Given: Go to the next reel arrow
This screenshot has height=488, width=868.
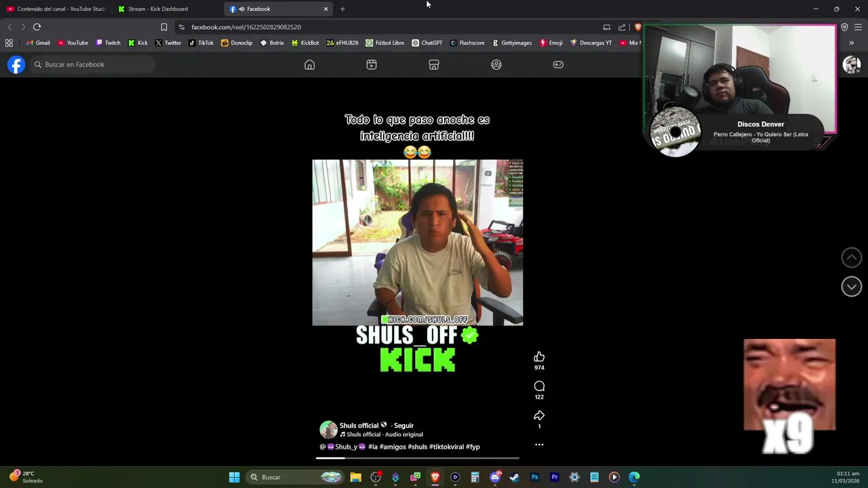Looking at the screenshot, I should (852, 287).
